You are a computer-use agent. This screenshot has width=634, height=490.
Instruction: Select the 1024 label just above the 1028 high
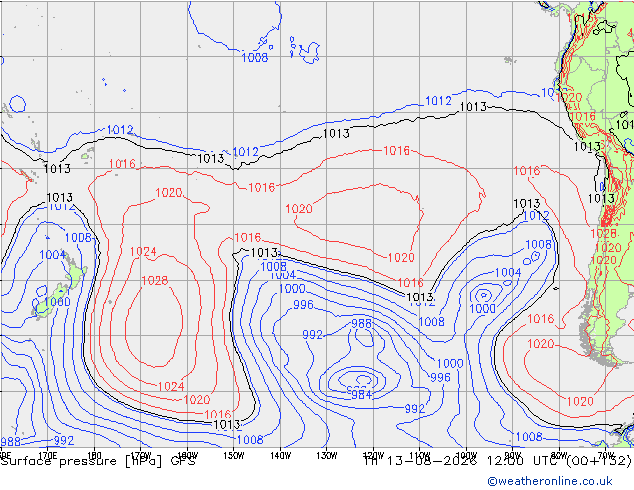pos(143,251)
